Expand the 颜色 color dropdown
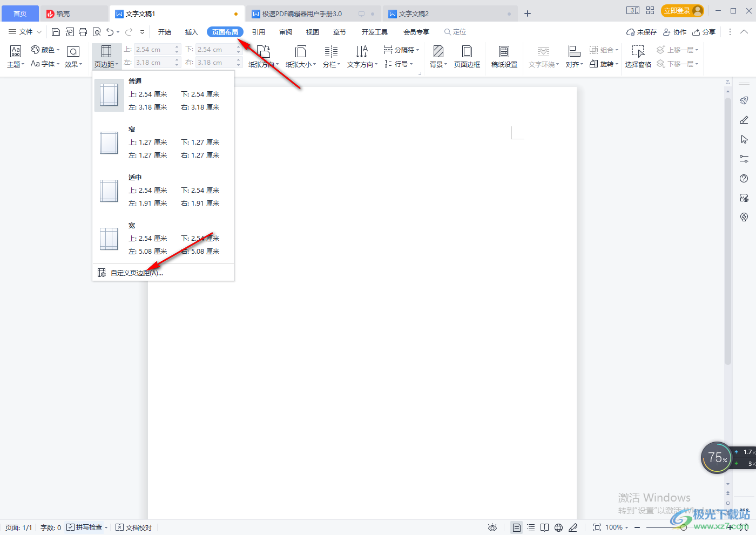 (45, 50)
